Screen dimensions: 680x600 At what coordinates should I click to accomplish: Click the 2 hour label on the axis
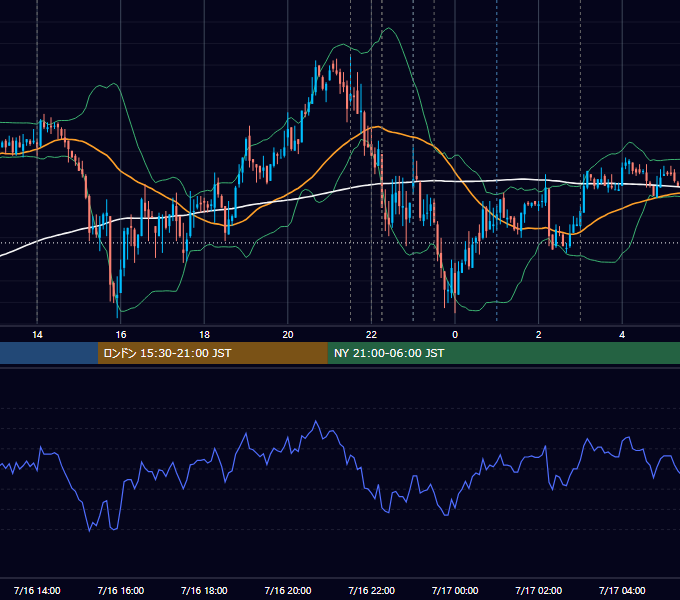coord(538,335)
